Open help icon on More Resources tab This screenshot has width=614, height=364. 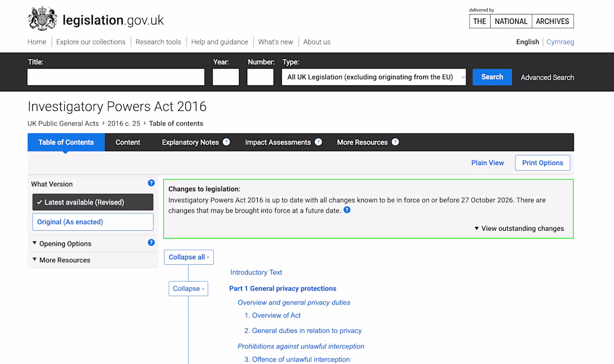pyautogui.click(x=396, y=142)
